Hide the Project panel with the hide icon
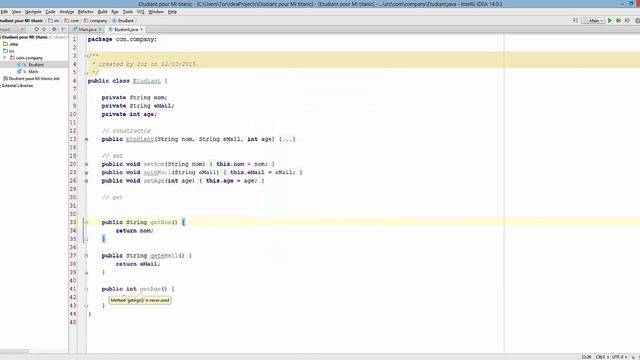 tap(63, 29)
